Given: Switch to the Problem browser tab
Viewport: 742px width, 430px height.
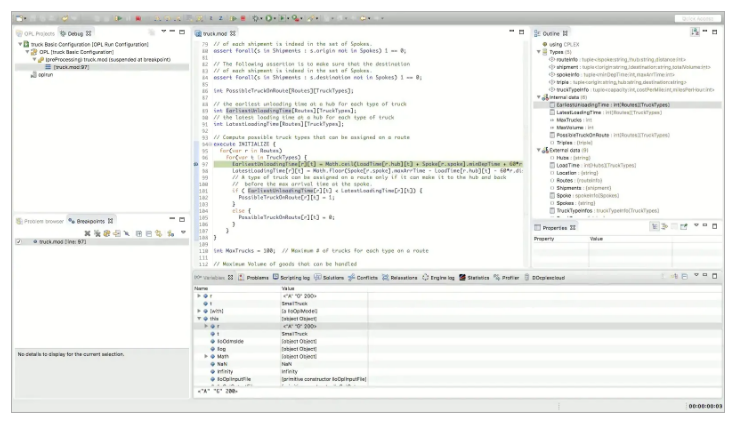Looking at the screenshot, I should pos(41,220).
